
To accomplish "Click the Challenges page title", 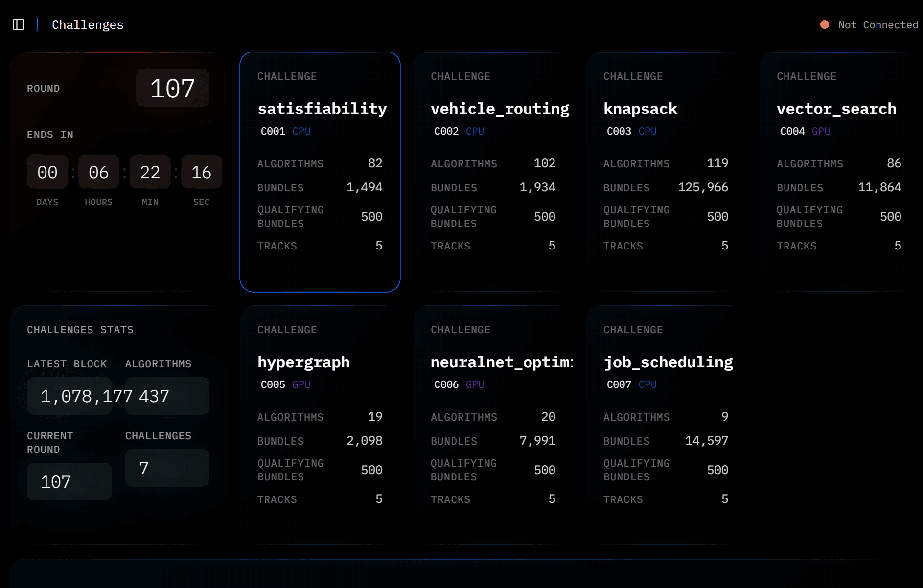I will (x=88, y=25).
